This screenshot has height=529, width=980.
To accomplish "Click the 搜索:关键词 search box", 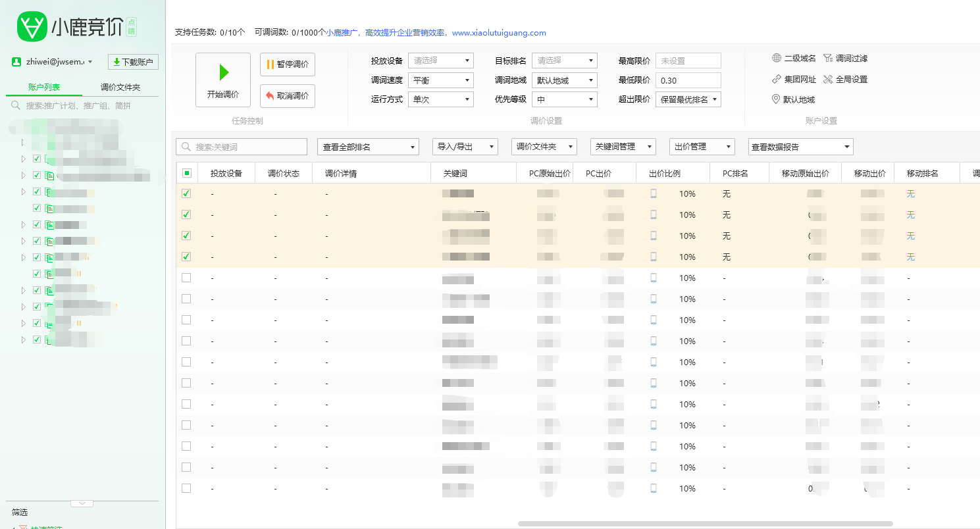I will pyautogui.click(x=242, y=147).
